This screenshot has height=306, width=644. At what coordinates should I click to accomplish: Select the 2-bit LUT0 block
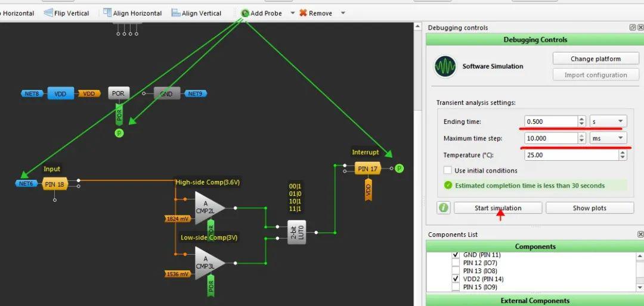[296, 232]
